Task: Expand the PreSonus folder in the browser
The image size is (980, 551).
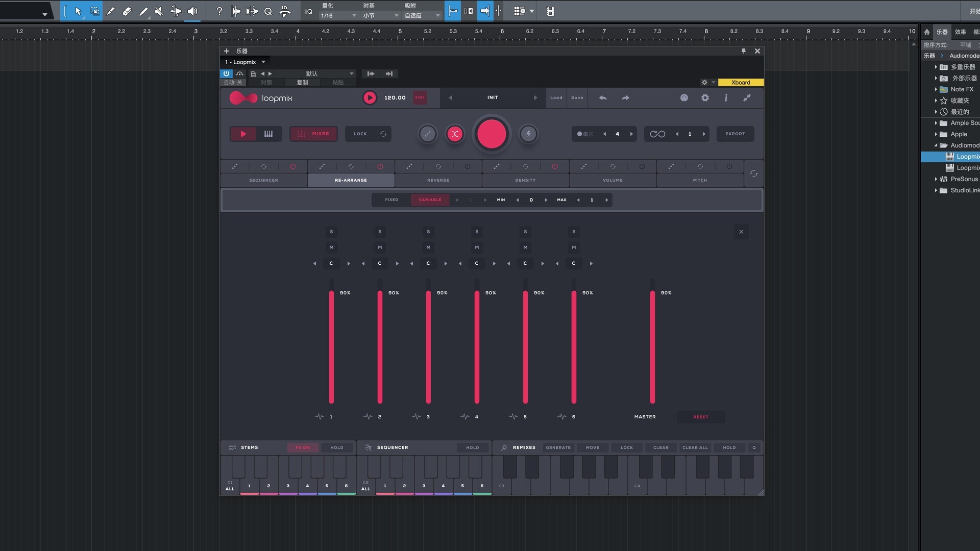Action: [x=936, y=179]
